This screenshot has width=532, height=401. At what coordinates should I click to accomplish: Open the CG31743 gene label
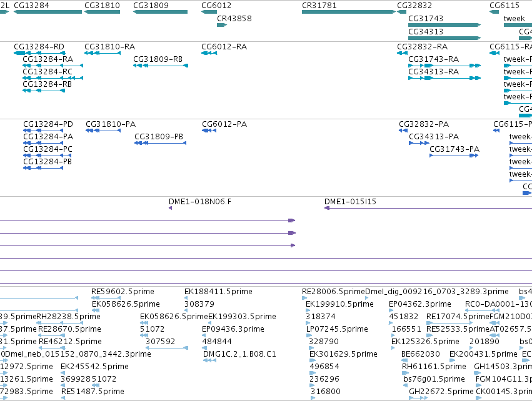tap(426, 18)
